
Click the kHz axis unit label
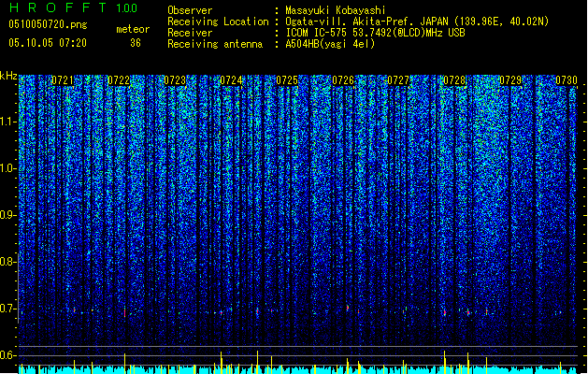pos(8,76)
